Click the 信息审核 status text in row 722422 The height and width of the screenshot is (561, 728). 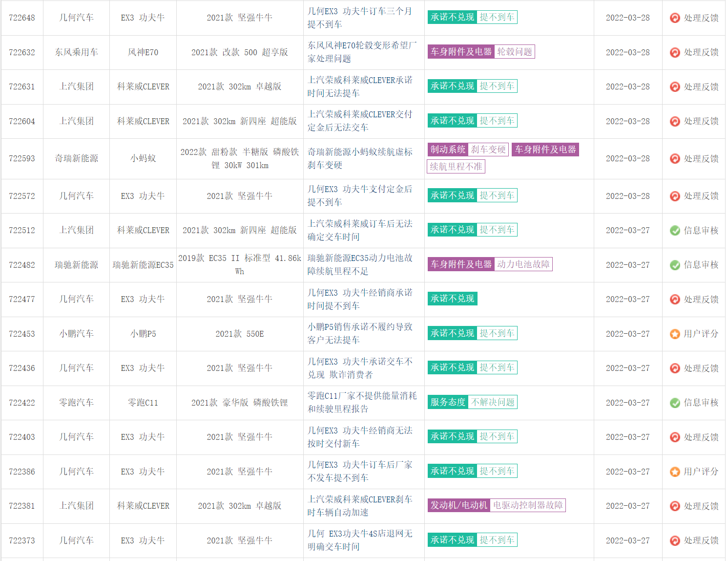pyautogui.click(x=701, y=403)
